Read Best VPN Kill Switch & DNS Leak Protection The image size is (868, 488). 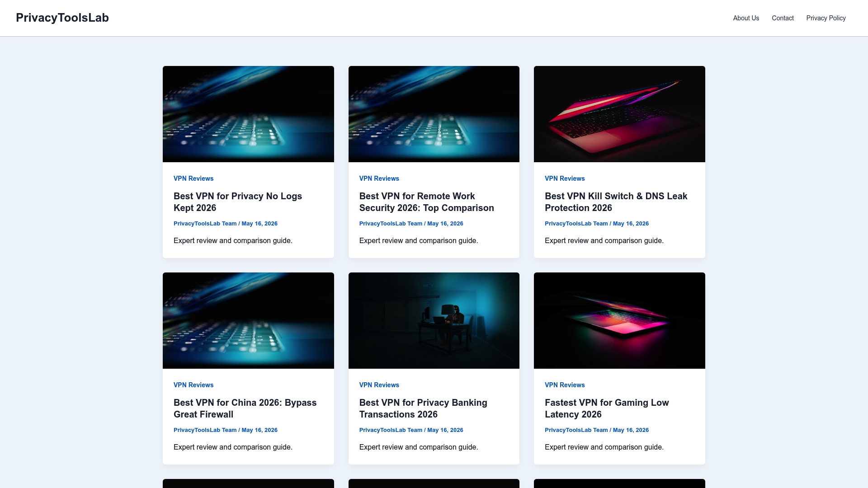616,202
